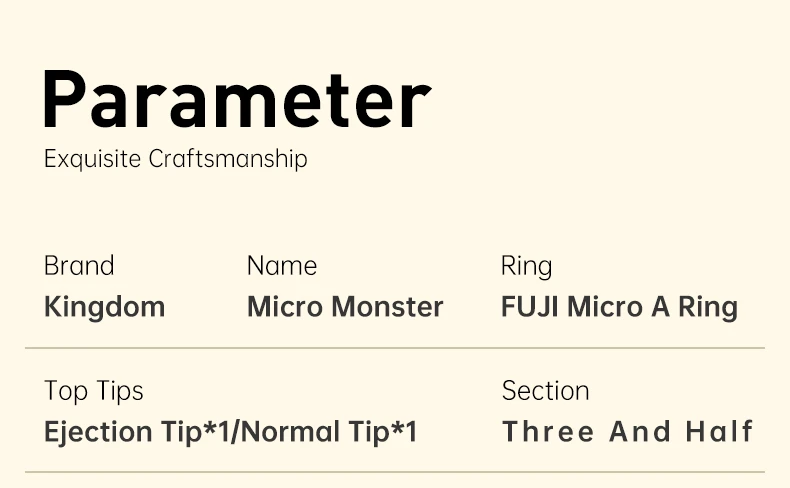The image size is (790, 488).
Task: Click the Ring label
Action: [526, 267]
